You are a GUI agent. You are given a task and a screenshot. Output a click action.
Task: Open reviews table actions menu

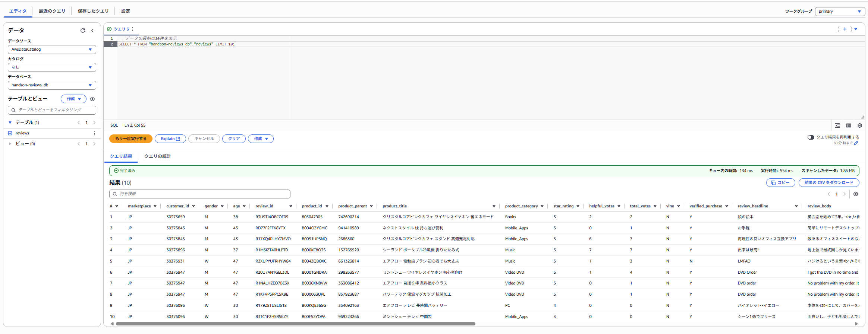point(94,133)
